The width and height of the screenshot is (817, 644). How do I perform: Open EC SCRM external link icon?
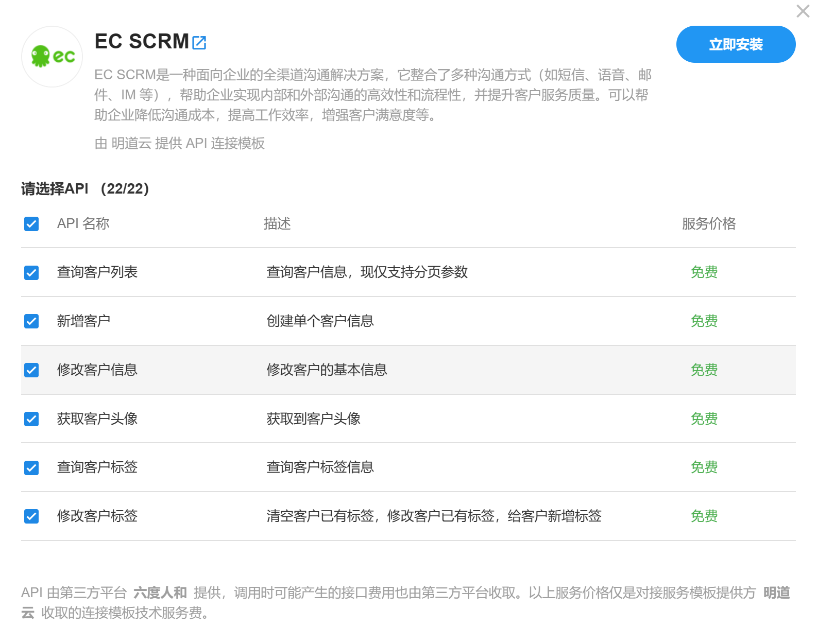tap(199, 42)
